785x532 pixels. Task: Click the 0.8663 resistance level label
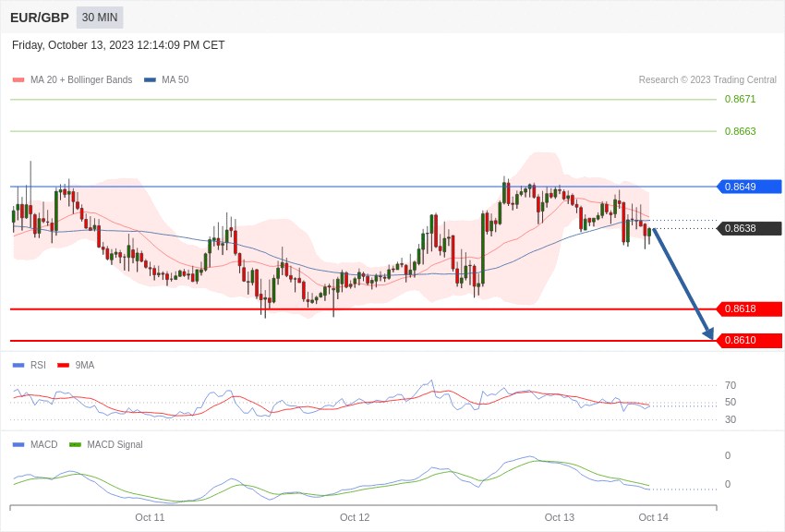[740, 131]
